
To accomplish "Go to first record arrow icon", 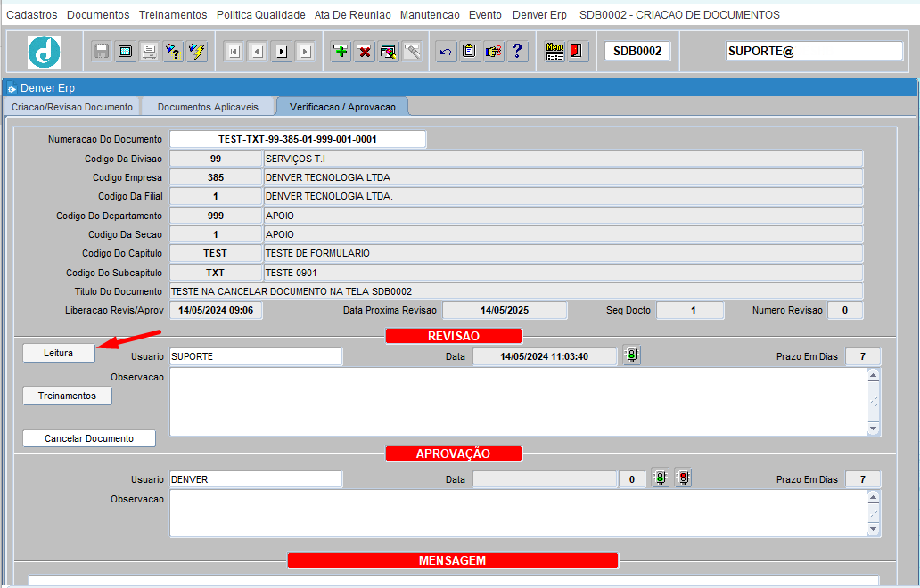I will (x=234, y=52).
